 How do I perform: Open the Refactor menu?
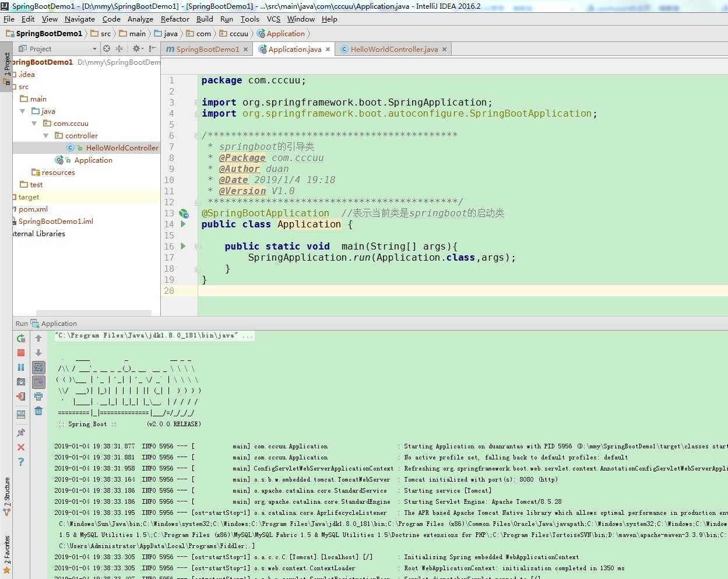[175, 19]
